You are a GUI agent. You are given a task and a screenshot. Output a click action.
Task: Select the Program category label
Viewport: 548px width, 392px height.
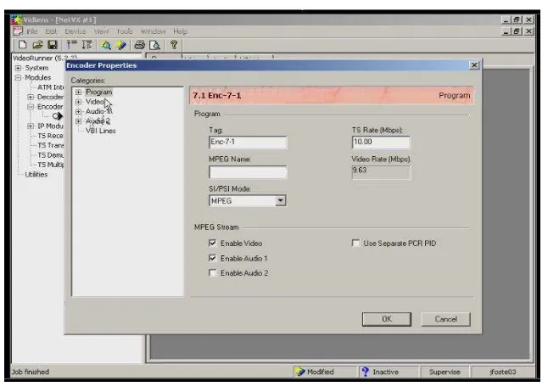pyautogui.click(x=99, y=92)
